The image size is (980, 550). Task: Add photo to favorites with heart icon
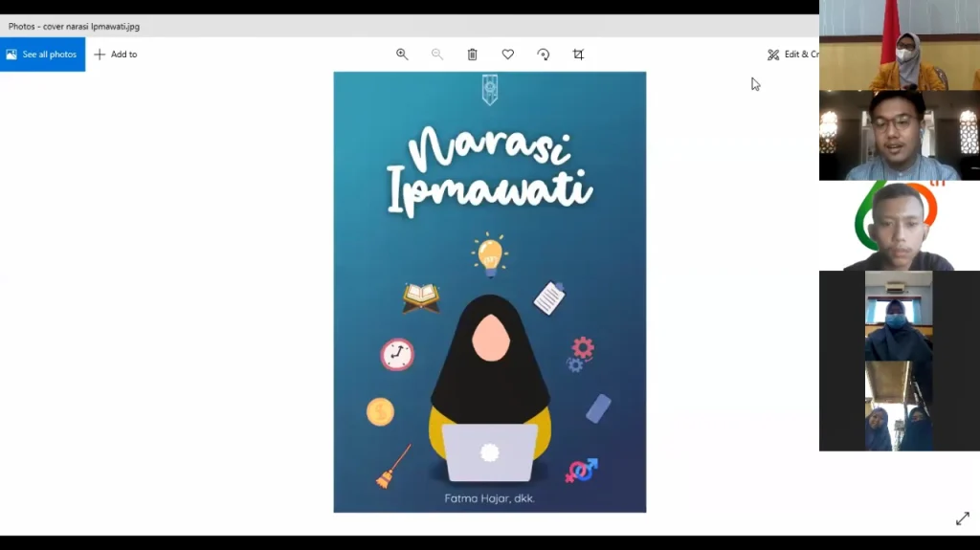pyautogui.click(x=507, y=55)
